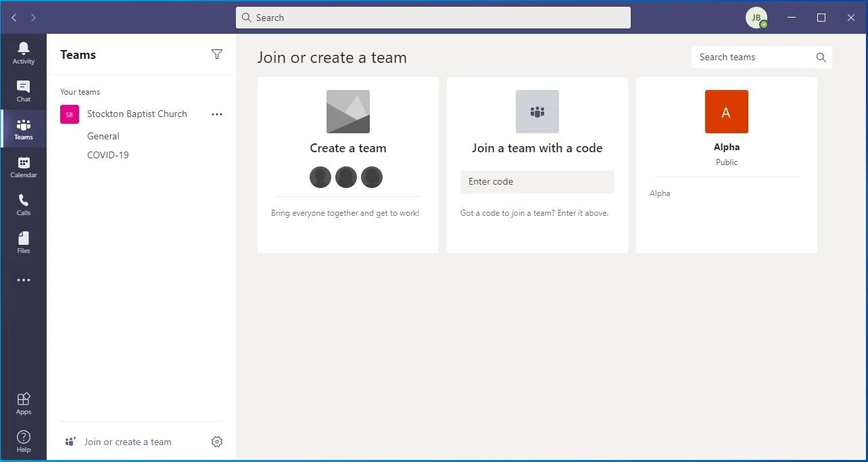This screenshot has height=462, width=868.
Task: Click Join or create a team link
Action: 128,442
